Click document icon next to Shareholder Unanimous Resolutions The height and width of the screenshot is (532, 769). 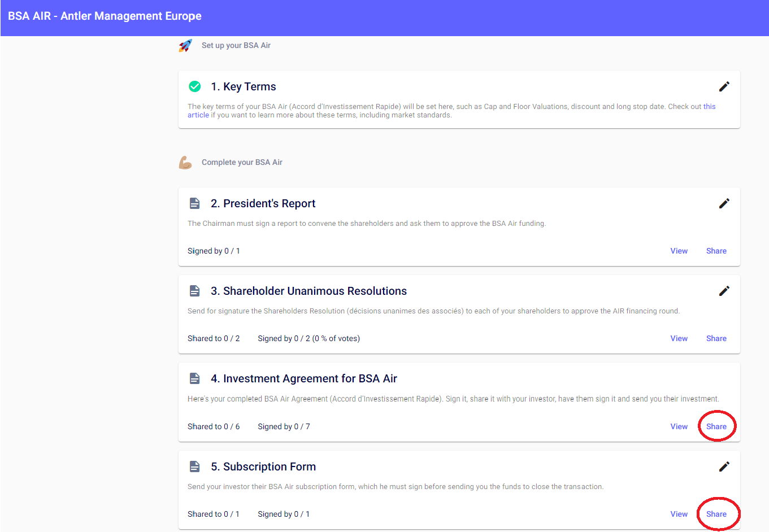[194, 291]
